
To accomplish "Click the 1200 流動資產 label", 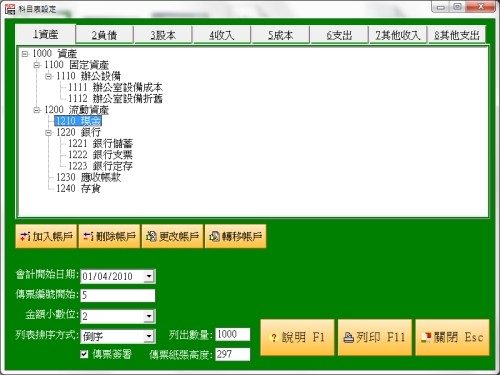I will 76,110.
